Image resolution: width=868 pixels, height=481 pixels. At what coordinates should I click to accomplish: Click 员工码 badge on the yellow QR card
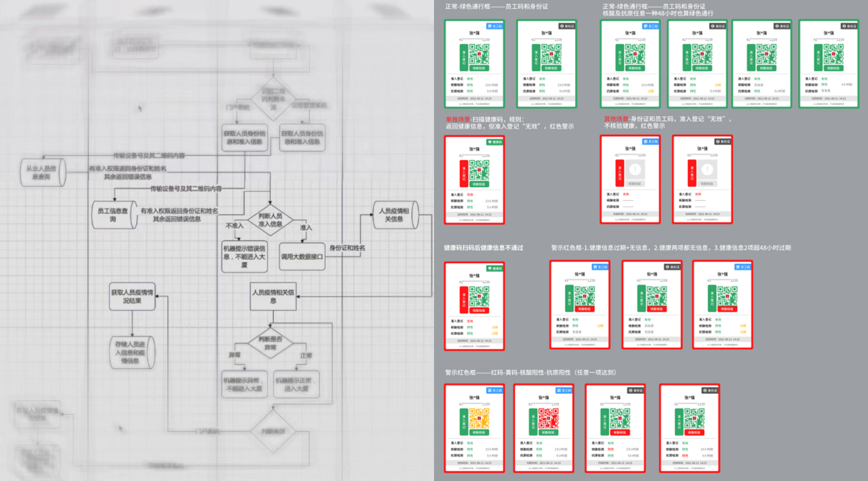coord(495,390)
